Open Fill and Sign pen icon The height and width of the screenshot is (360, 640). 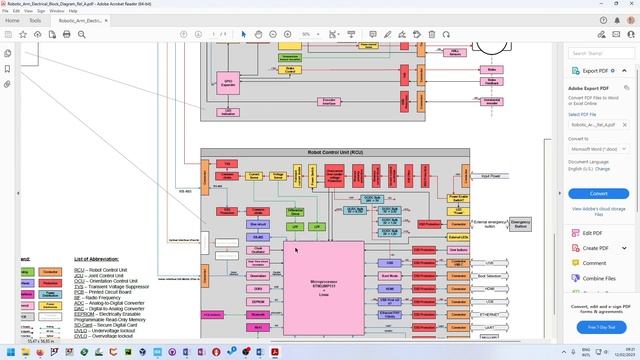[x=601, y=35]
